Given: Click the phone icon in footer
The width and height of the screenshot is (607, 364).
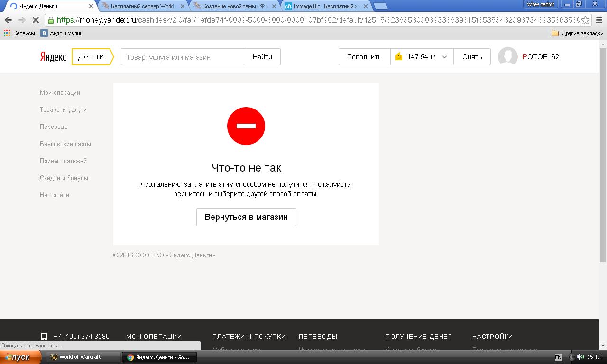Looking at the screenshot, I should coord(44,337).
